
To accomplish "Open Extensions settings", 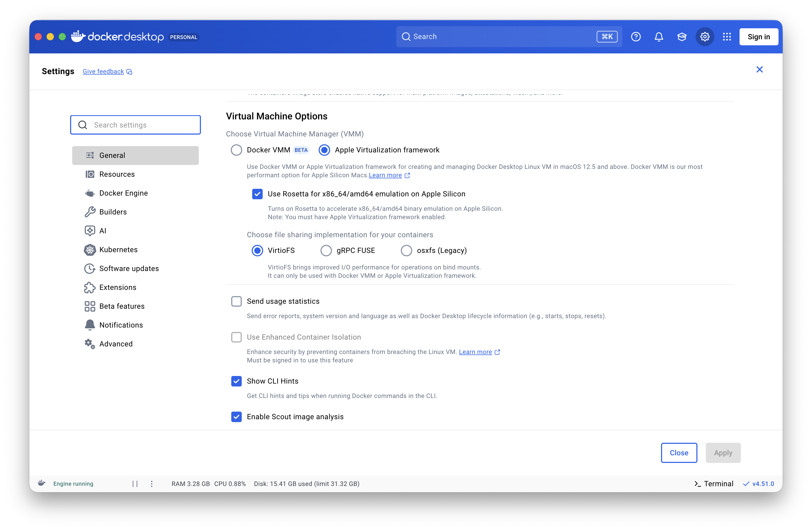I will tap(136, 287).
